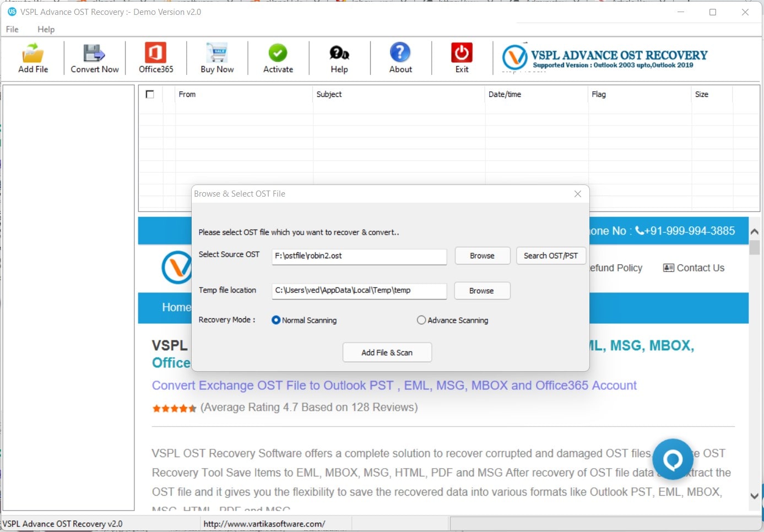
Task: Maximize the application window
Action: point(713,12)
